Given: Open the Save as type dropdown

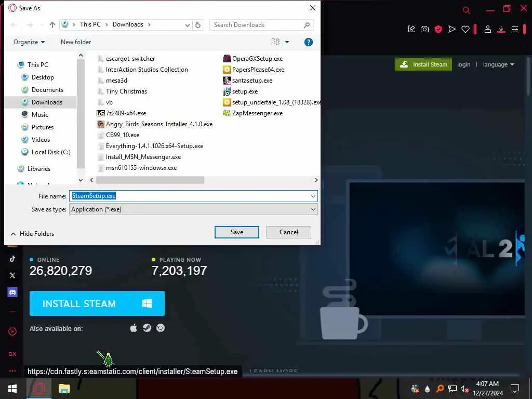Looking at the screenshot, I should pyautogui.click(x=193, y=209).
